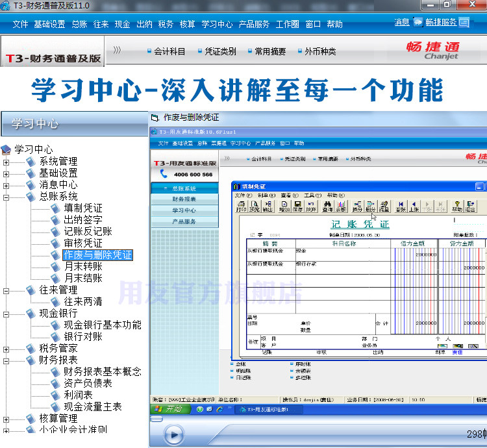Image resolution: width=487 pixels, height=448 pixels.
Task: Click the 预览 preview icon in the voucher toolbar
Action: 255,206
